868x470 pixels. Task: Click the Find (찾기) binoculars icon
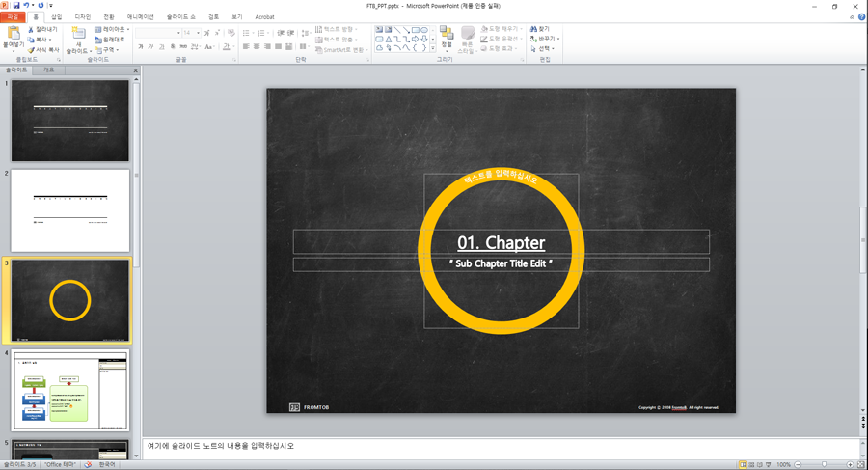pyautogui.click(x=533, y=29)
